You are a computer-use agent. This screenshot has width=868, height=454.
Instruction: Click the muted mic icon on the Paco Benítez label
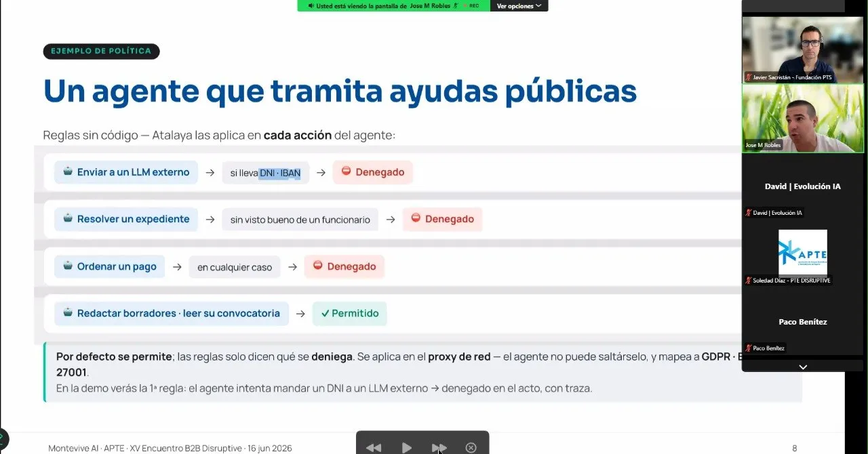point(749,348)
